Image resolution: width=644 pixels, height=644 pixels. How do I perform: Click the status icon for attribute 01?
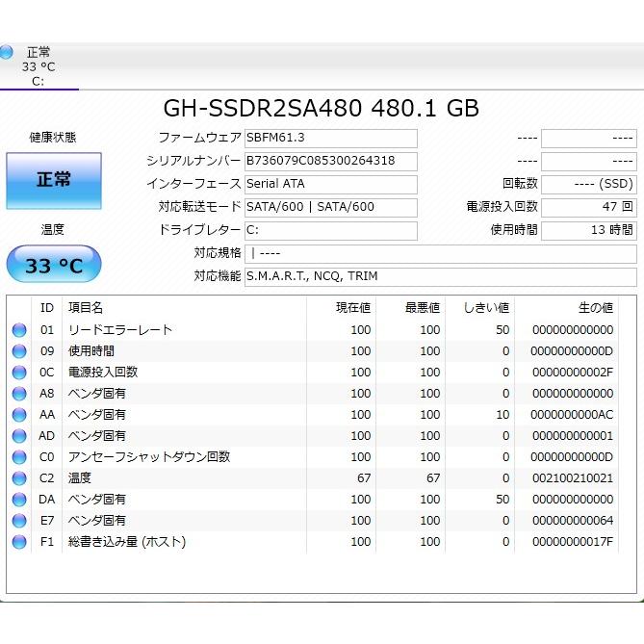(x=19, y=330)
